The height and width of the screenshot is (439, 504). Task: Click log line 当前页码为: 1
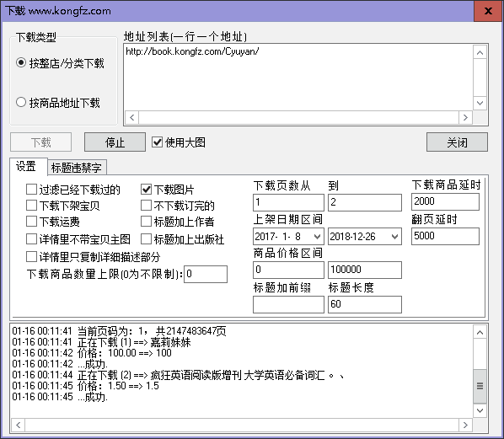[119, 331]
